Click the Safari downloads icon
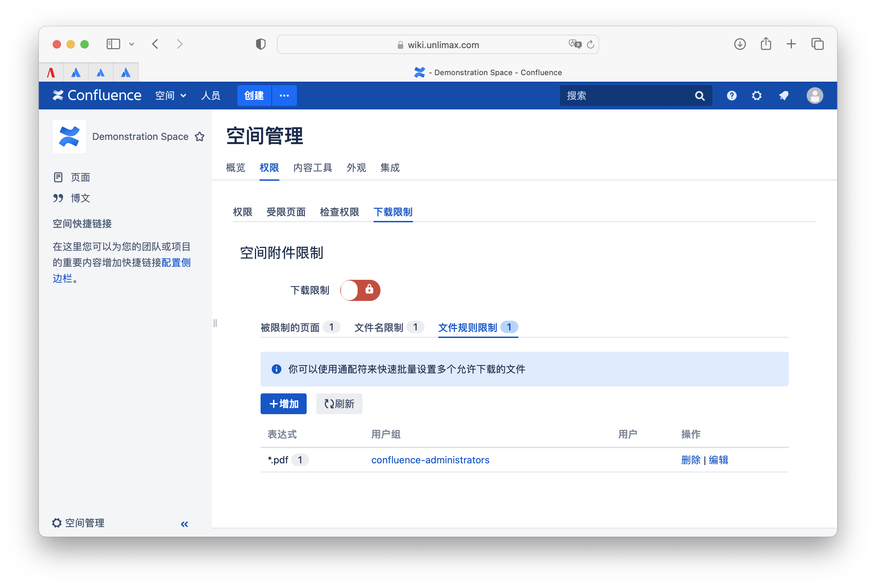 [x=739, y=44]
